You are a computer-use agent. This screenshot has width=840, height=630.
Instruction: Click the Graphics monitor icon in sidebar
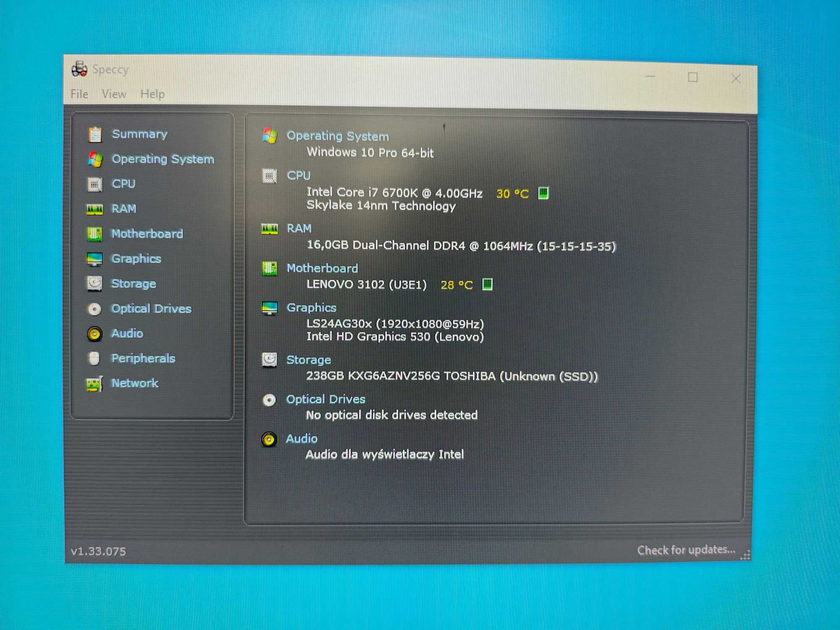pos(94,259)
